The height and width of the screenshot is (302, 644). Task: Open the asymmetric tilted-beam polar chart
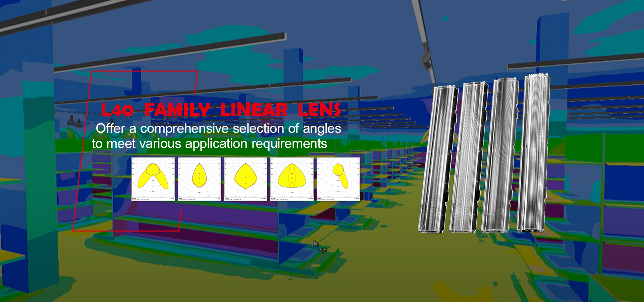pos(338,179)
